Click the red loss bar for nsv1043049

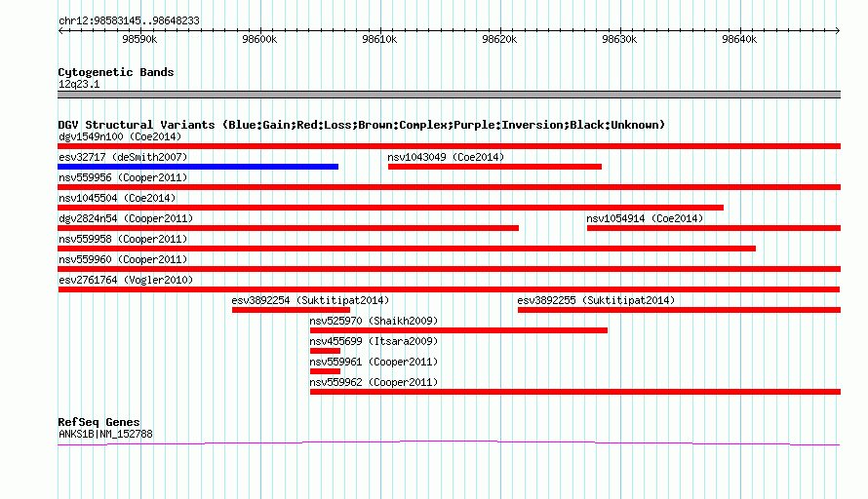click(494, 167)
